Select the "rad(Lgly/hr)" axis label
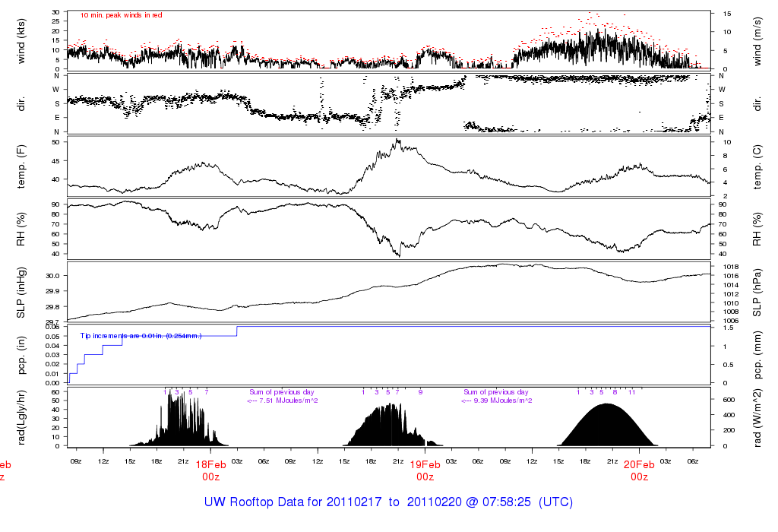 (21, 417)
